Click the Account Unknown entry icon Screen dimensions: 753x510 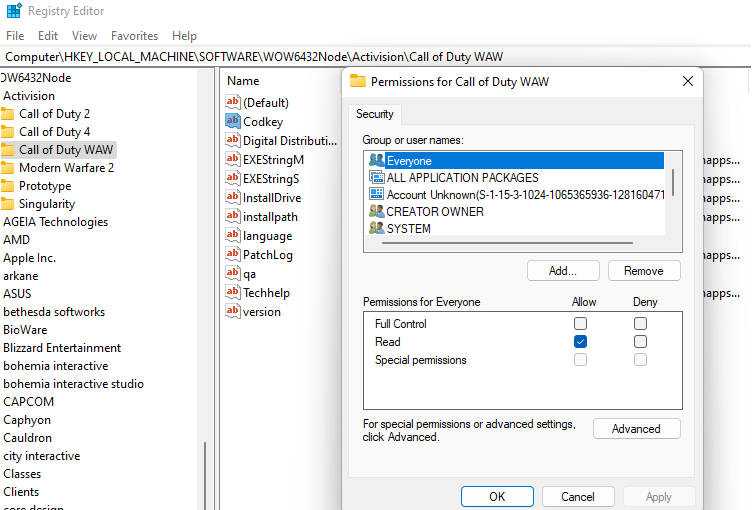(376, 194)
